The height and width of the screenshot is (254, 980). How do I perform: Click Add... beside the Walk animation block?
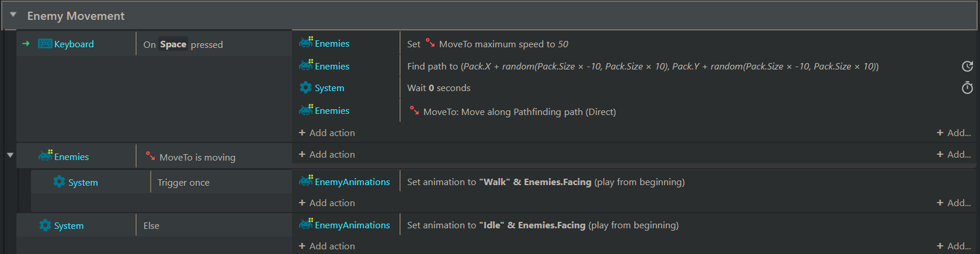[x=954, y=203]
